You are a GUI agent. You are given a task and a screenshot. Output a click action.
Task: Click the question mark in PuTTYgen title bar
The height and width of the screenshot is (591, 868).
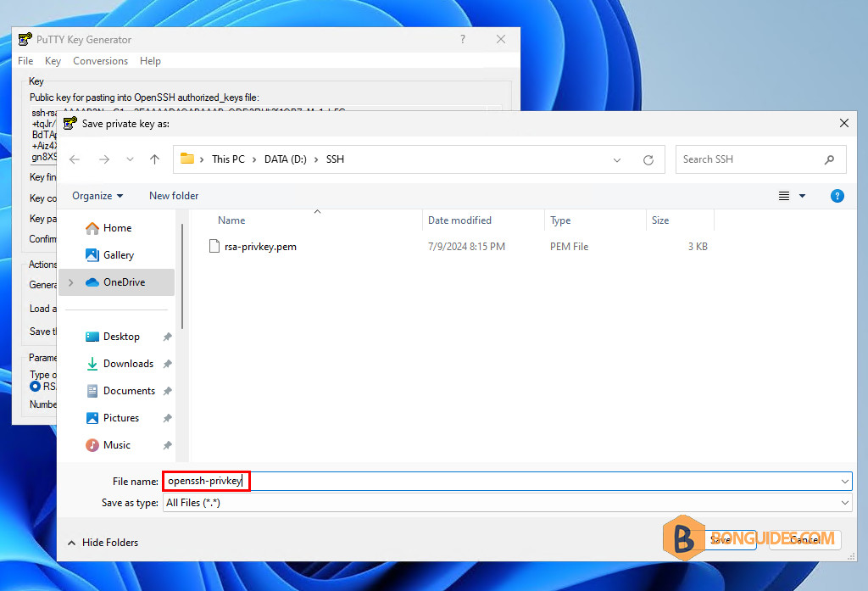462,39
